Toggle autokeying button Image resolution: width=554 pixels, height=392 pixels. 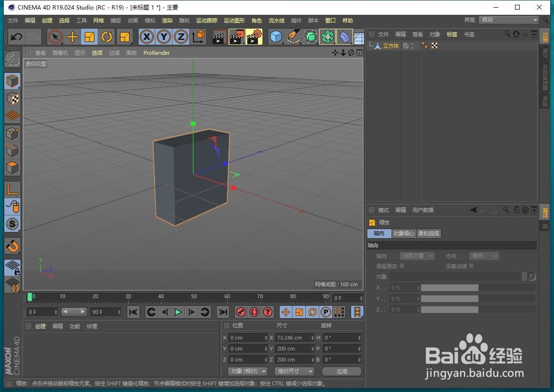coord(254,312)
